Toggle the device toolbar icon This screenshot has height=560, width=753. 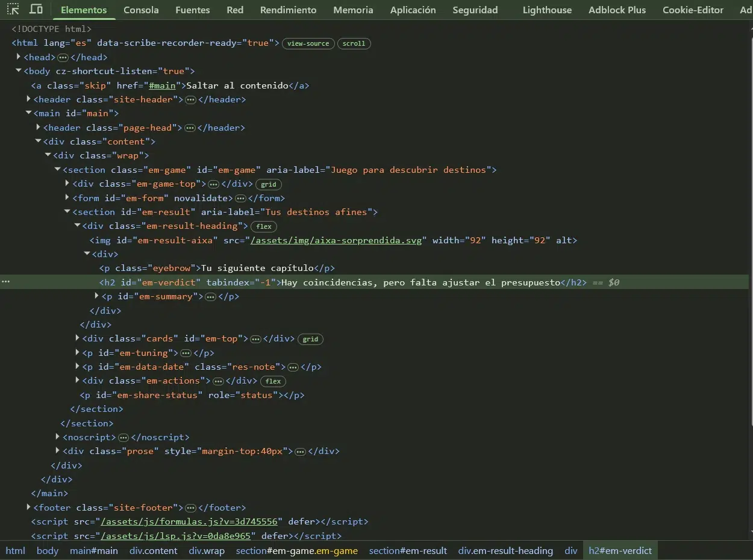coord(36,9)
